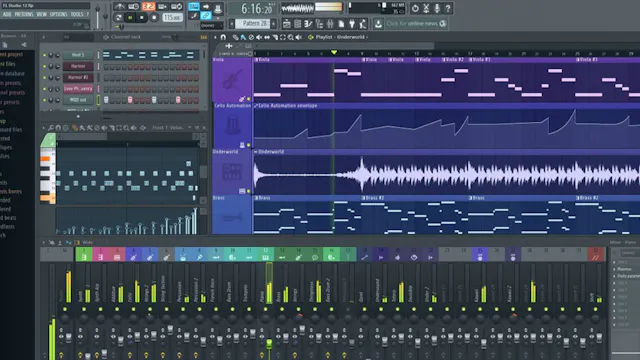Click the tempo field showing 115.000
The image size is (640, 360).
tap(172, 18)
